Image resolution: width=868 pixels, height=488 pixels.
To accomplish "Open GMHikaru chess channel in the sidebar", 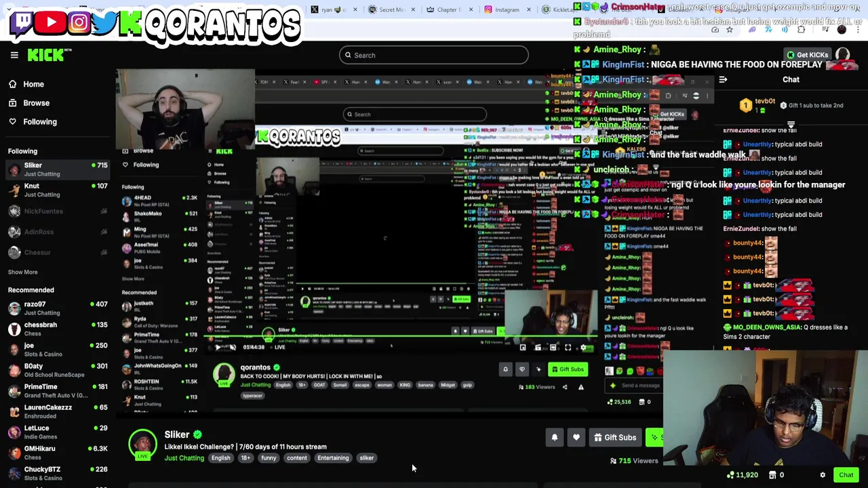I will pos(57,453).
